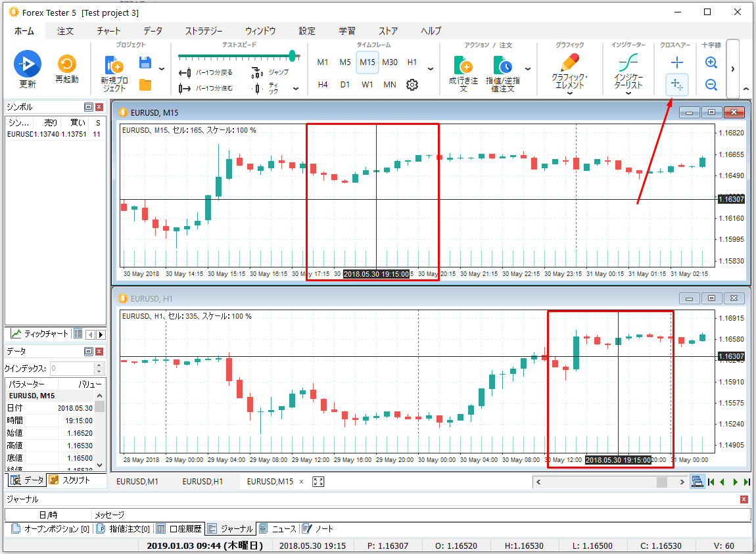Click the blue 更新 play icon
756x554 pixels.
tap(28, 64)
